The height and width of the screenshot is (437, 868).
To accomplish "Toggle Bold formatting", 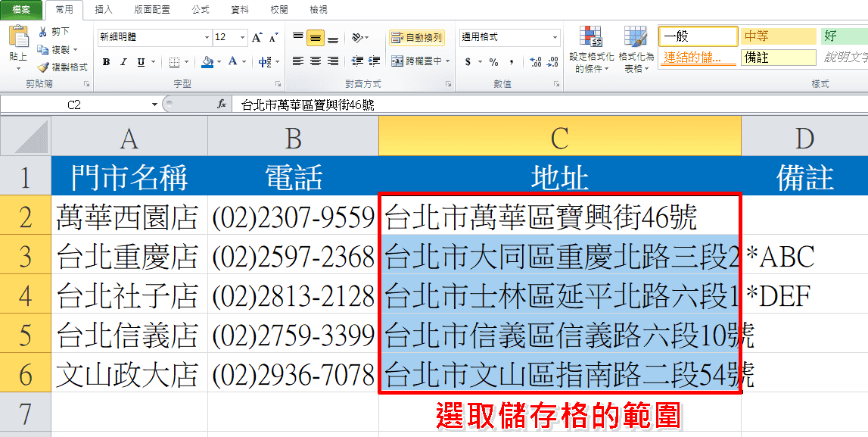I will point(106,62).
